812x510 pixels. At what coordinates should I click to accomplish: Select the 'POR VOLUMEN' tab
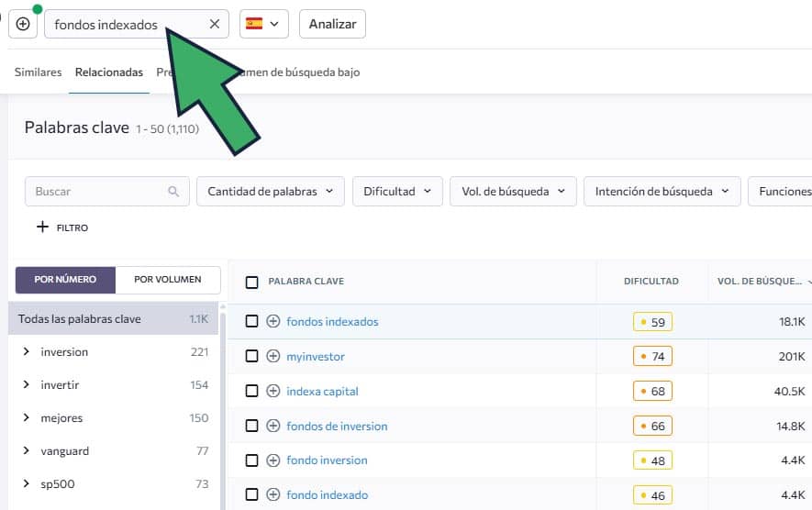[x=168, y=280]
